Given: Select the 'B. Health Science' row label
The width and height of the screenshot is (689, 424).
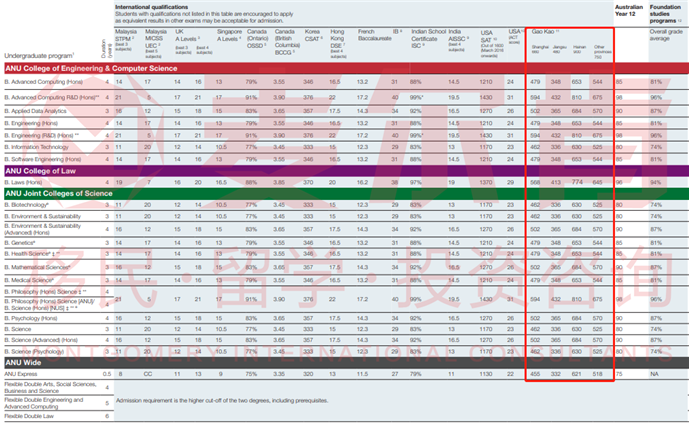Looking at the screenshot, I should (32, 254).
